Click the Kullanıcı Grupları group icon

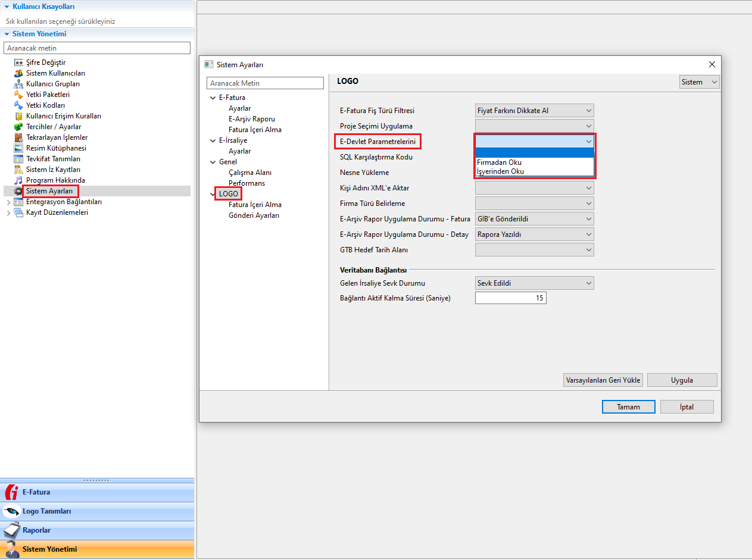pos(18,84)
